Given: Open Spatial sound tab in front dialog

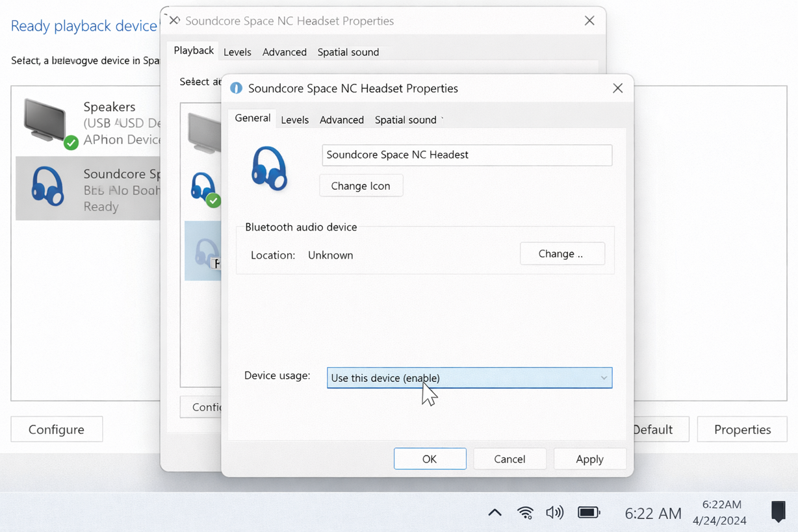Looking at the screenshot, I should [x=405, y=120].
